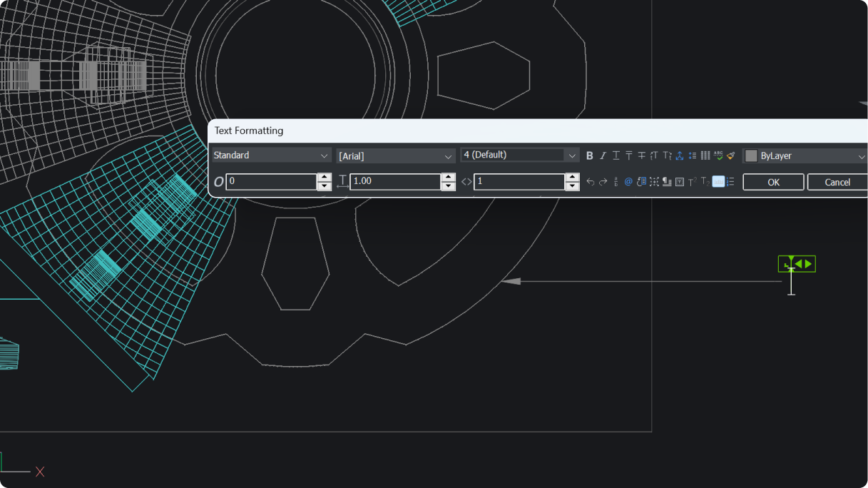The image size is (868, 488).
Task: Select the line spacing tool
Action: coord(692,155)
